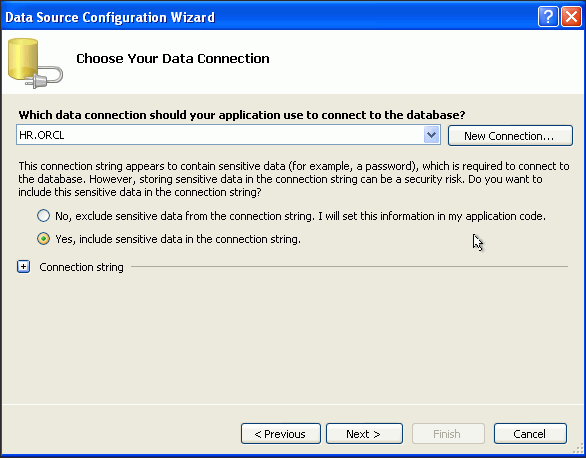Viewport: 586px width, 458px height.
Task: Click the HR.ORCL connection field
Action: [228, 135]
